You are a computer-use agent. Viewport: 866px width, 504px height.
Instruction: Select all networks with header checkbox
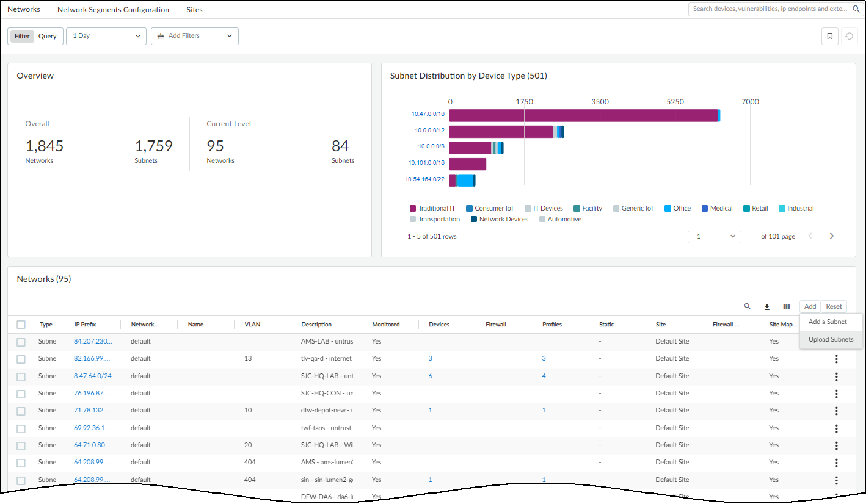click(x=21, y=325)
